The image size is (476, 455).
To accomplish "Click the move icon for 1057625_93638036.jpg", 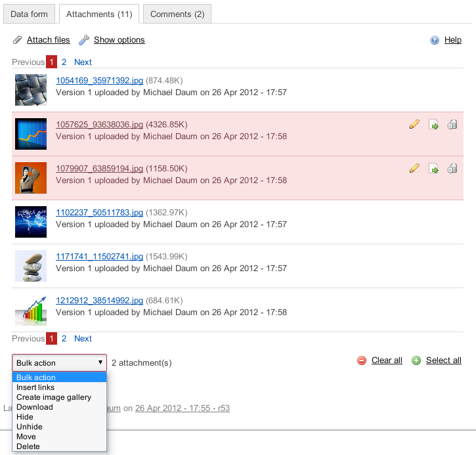I will tap(433, 124).
